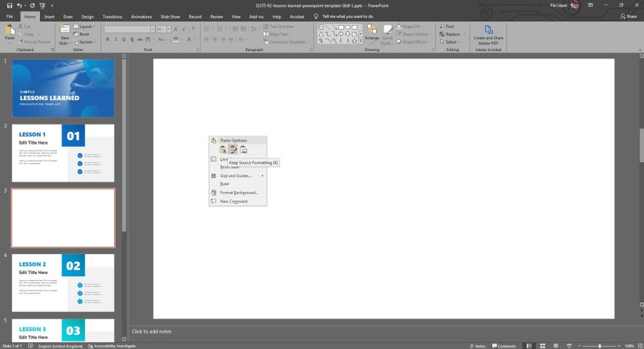Choose Format Background from context menu
The image size is (644, 349).
pyautogui.click(x=238, y=193)
